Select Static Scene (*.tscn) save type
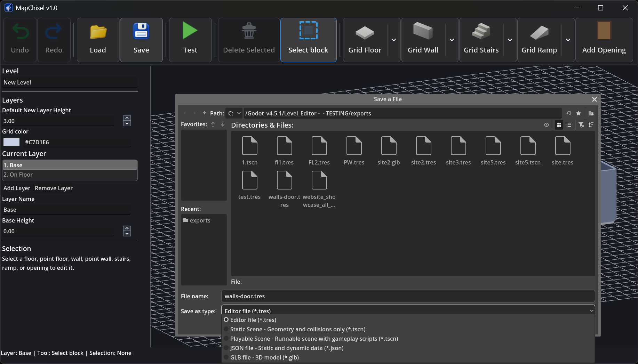This screenshot has height=364, width=638. point(408,329)
